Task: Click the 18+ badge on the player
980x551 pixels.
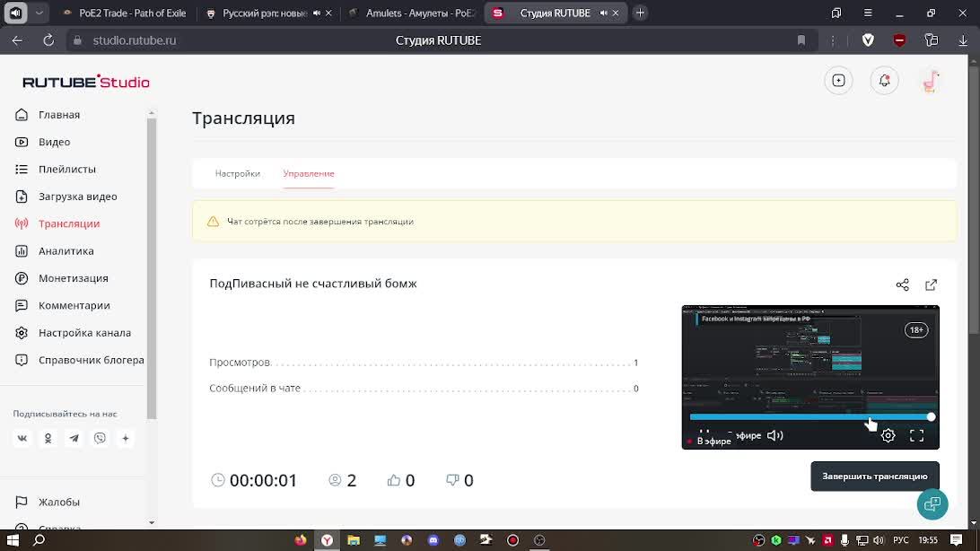Action: 916,330
